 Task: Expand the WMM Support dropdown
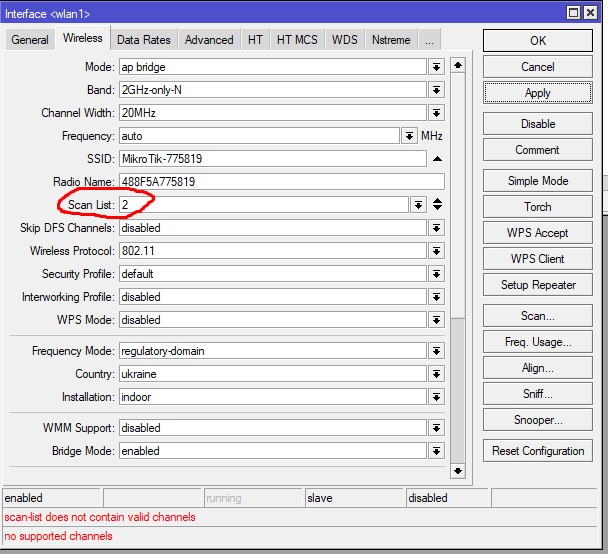(436, 428)
